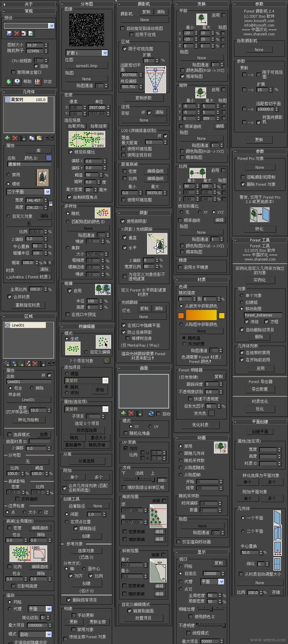Open the 预设 preset dropdown
This screenshot has width=288, height=644.
coord(52,26)
